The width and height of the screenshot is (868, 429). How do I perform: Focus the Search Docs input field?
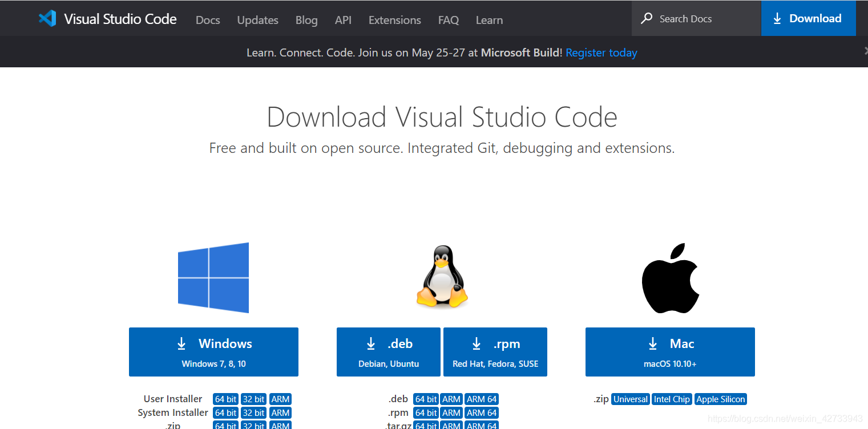696,19
